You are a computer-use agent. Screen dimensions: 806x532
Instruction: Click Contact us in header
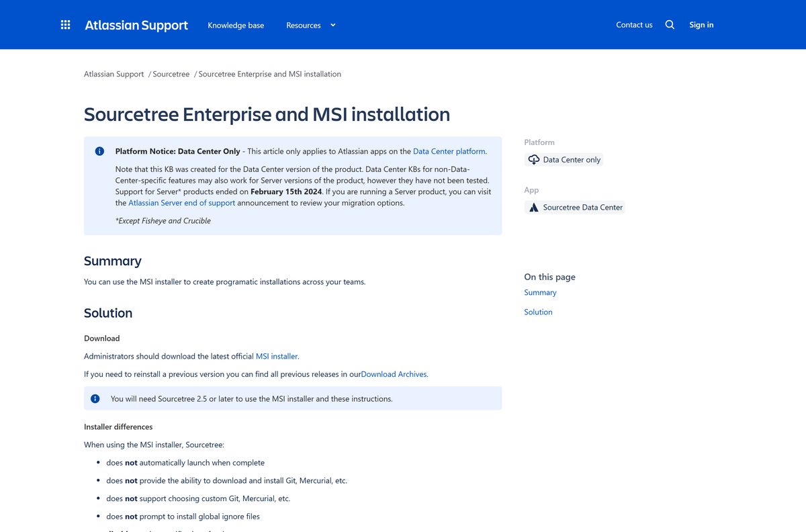634,25
